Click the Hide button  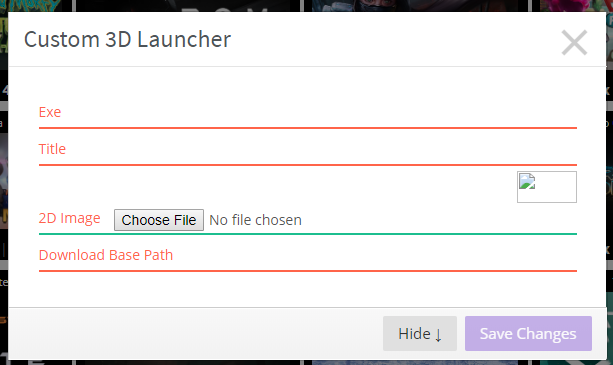point(420,333)
